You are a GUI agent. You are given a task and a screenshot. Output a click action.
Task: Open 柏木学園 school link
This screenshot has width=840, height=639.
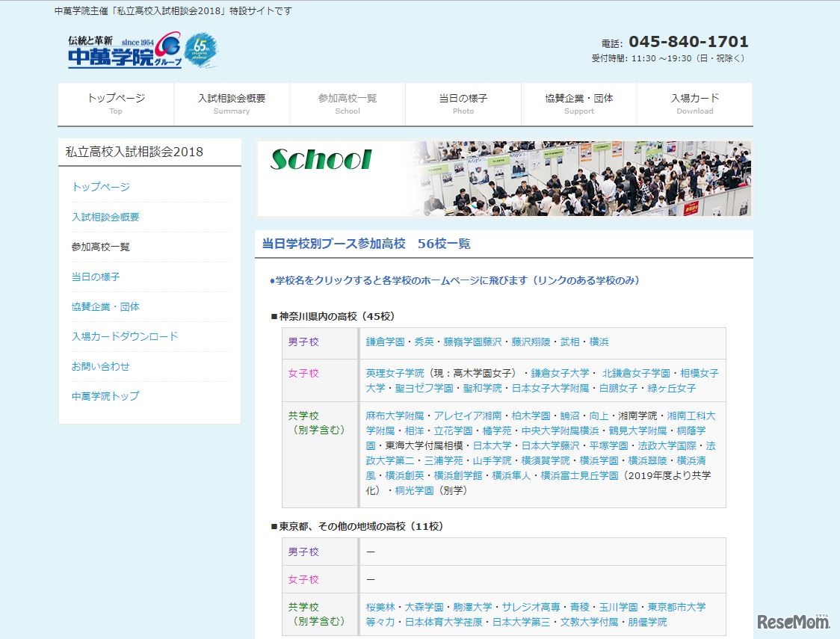(x=531, y=416)
